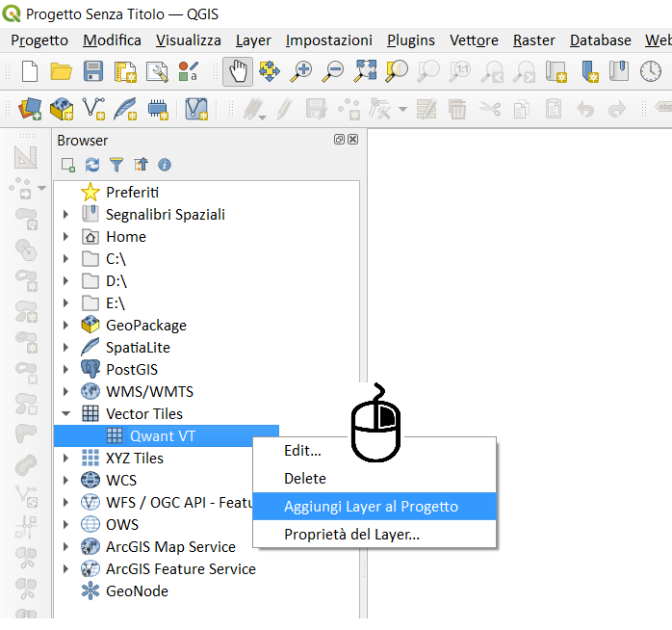The height and width of the screenshot is (630, 672).
Task: Close the Browser panel
Action: [353, 140]
